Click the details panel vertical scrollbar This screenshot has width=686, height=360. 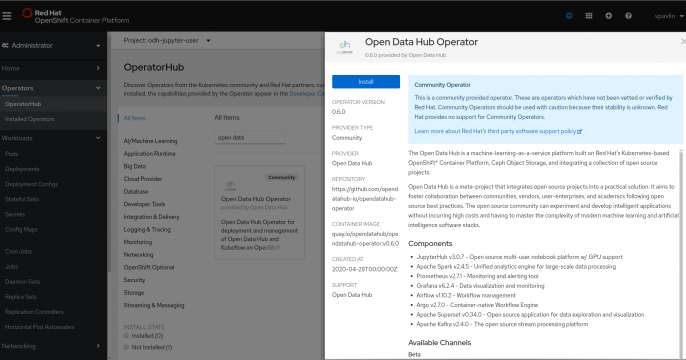681,254
